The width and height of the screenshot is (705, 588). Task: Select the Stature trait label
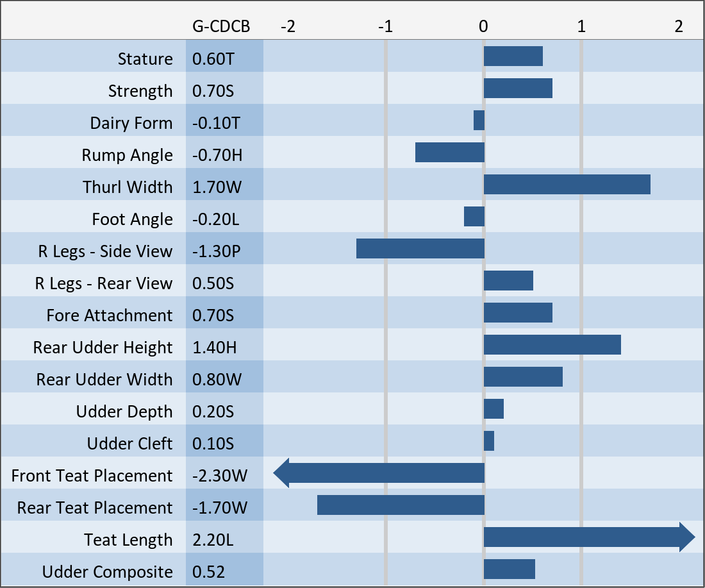coord(145,59)
